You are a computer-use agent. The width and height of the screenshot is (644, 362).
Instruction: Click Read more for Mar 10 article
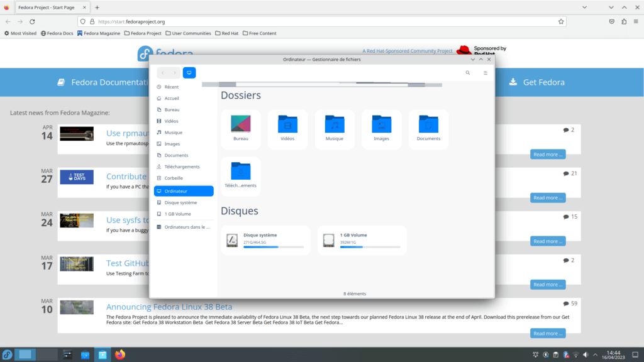pyautogui.click(x=548, y=333)
